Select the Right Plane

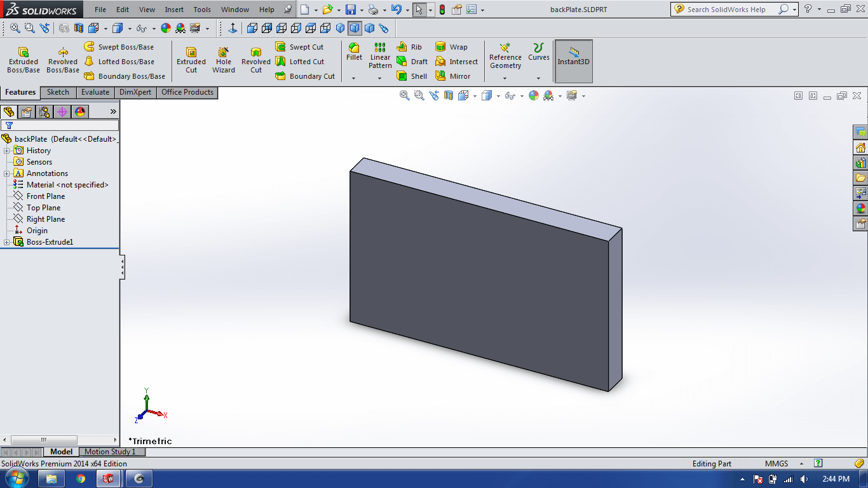tap(39, 219)
